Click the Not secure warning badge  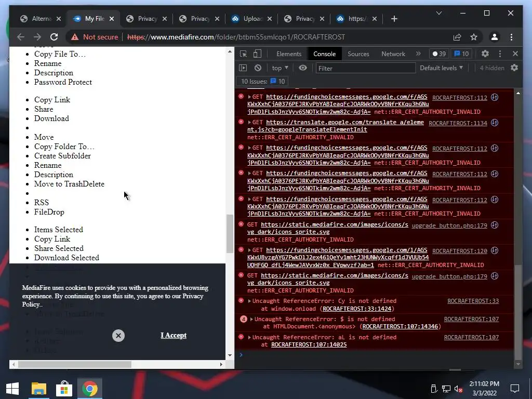[x=95, y=37]
